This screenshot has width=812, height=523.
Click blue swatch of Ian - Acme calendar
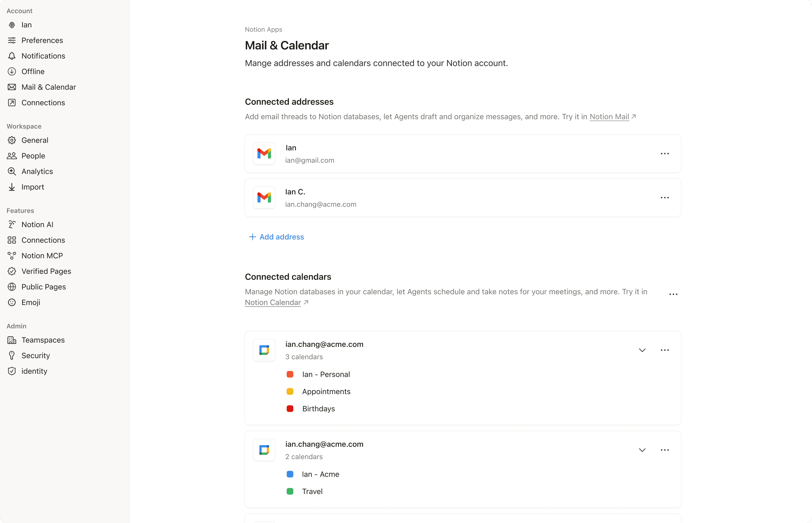pyautogui.click(x=290, y=474)
